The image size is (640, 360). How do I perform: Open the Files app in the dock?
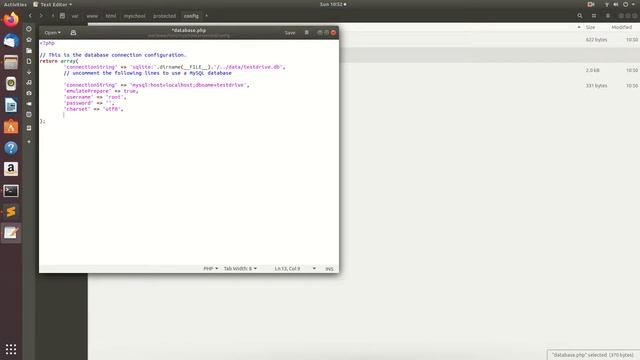point(11,62)
